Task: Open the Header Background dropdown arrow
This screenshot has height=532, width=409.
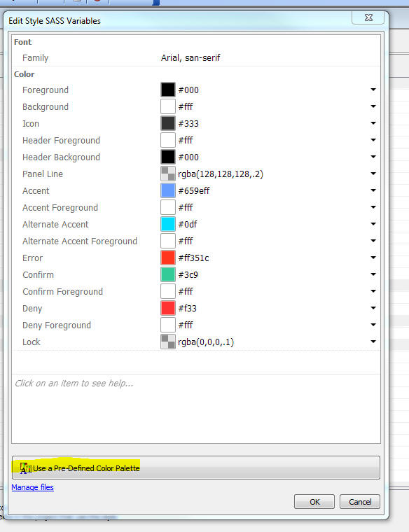Action: pyautogui.click(x=373, y=157)
